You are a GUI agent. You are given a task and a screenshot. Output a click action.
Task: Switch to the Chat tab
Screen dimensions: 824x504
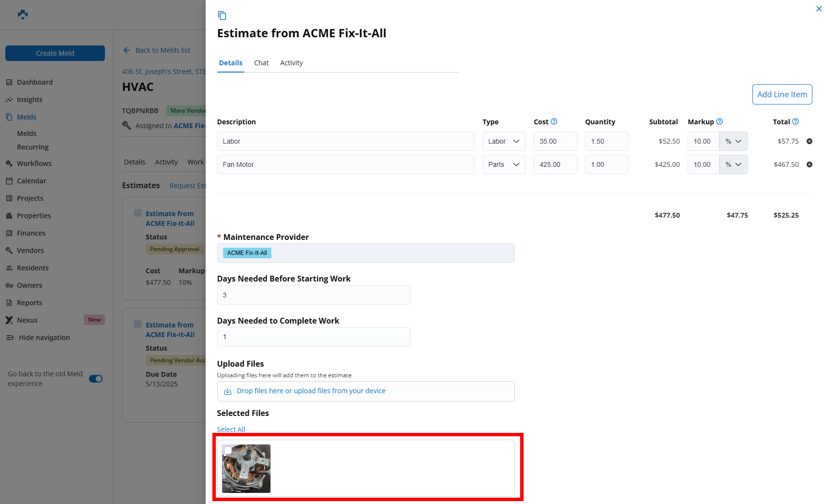(x=261, y=63)
